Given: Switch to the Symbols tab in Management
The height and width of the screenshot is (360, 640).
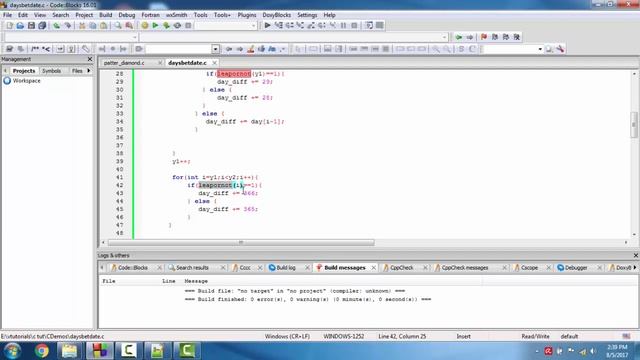Looking at the screenshot, I should click(x=51, y=71).
